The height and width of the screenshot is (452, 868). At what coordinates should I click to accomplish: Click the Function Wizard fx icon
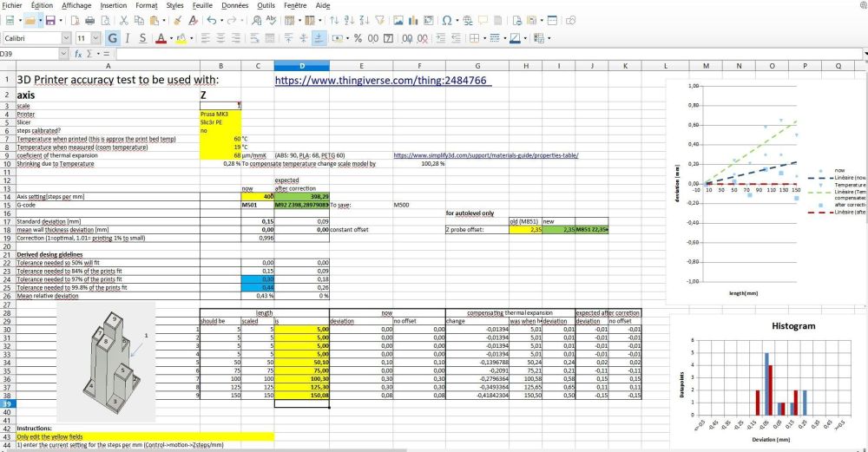78,54
